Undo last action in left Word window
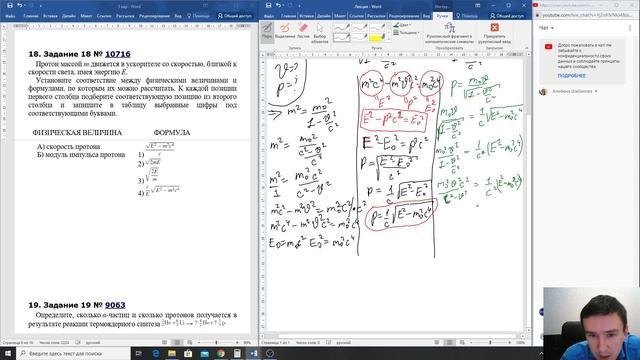The height and width of the screenshot is (360, 640). 19,5
